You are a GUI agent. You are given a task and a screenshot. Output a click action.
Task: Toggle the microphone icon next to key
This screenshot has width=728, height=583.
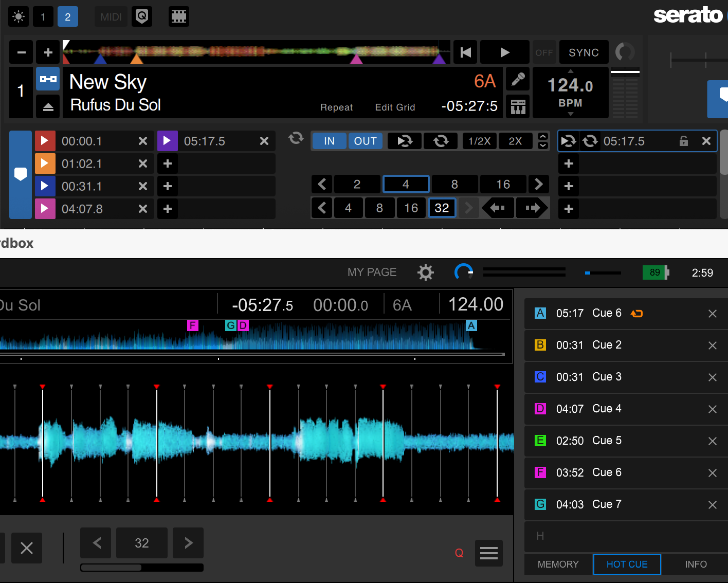(x=518, y=80)
